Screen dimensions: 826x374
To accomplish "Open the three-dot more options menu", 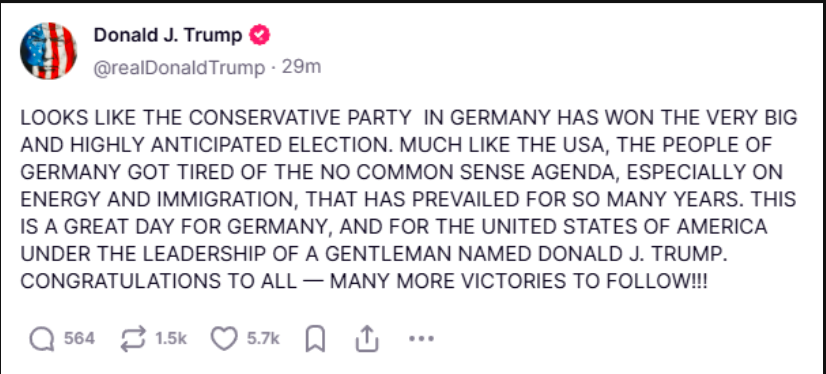I will [x=421, y=339].
